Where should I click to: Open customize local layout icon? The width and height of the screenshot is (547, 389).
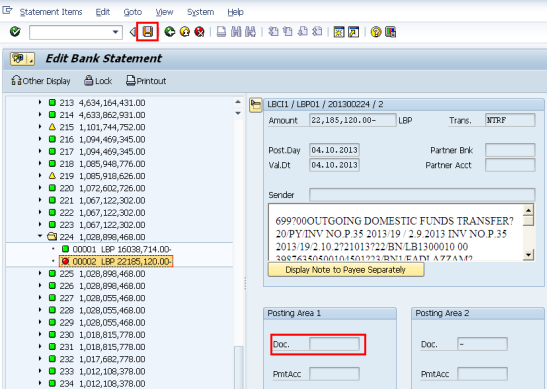click(390, 32)
